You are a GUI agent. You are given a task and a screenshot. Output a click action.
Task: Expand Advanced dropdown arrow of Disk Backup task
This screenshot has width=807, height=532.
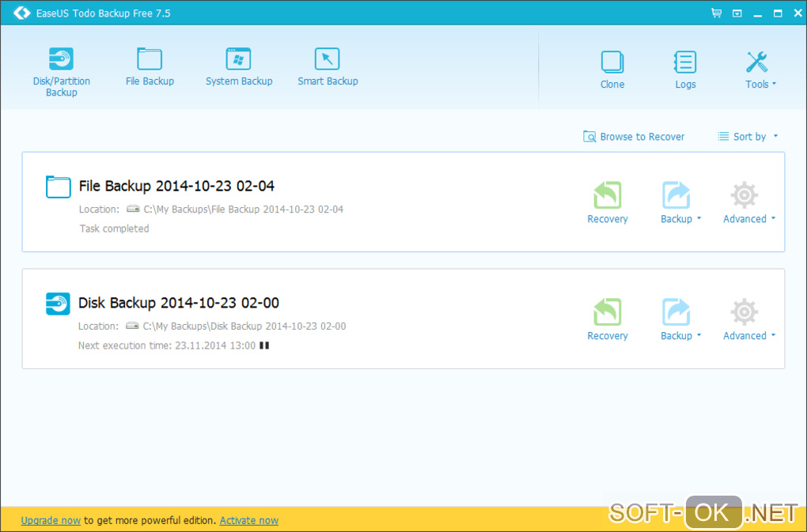point(772,335)
